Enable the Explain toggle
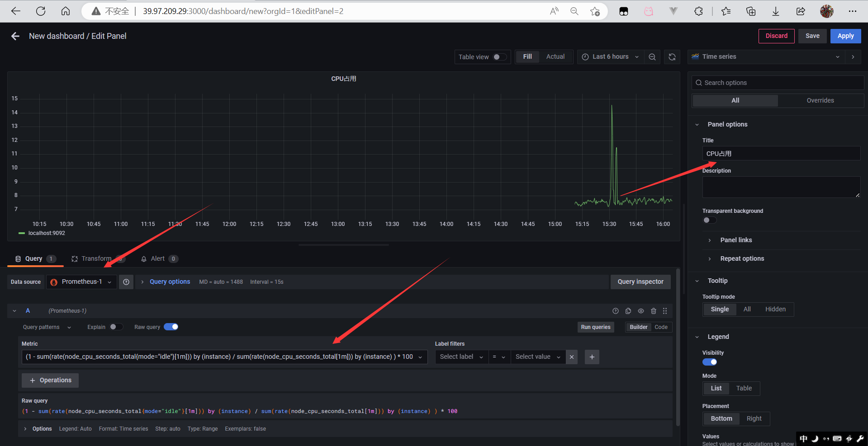 tap(116, 327)
